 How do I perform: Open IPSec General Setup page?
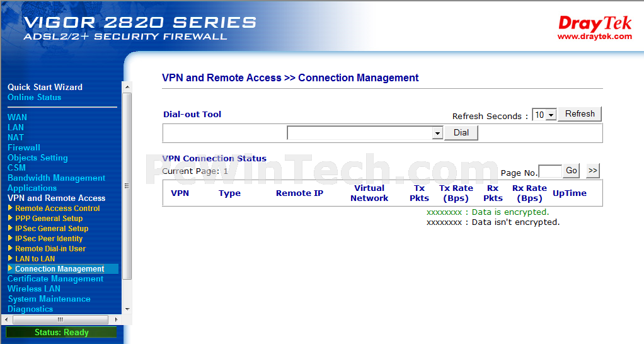(x=52, y=228)
